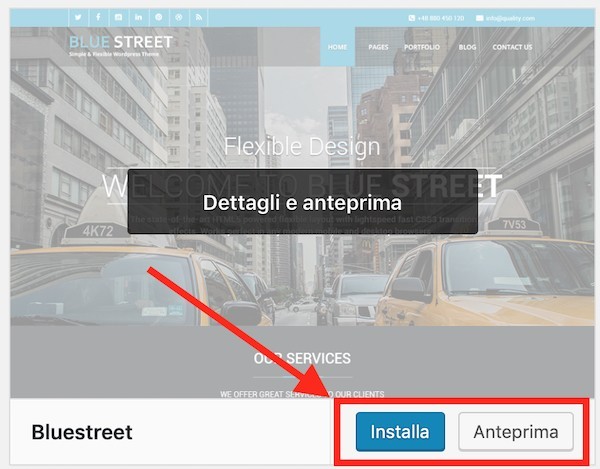The image size is (600, 469).
Task: Click the Twitter bird icon
Action: 78,17
